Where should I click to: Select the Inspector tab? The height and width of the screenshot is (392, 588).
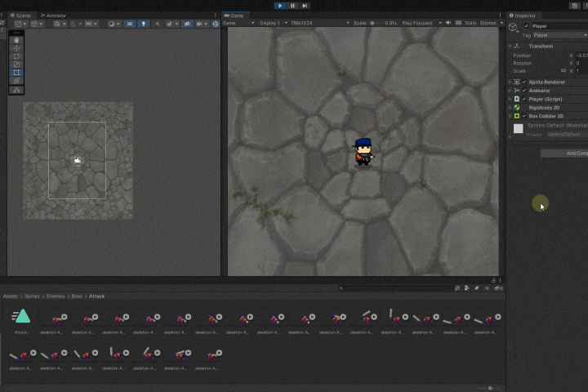[522, 16]
